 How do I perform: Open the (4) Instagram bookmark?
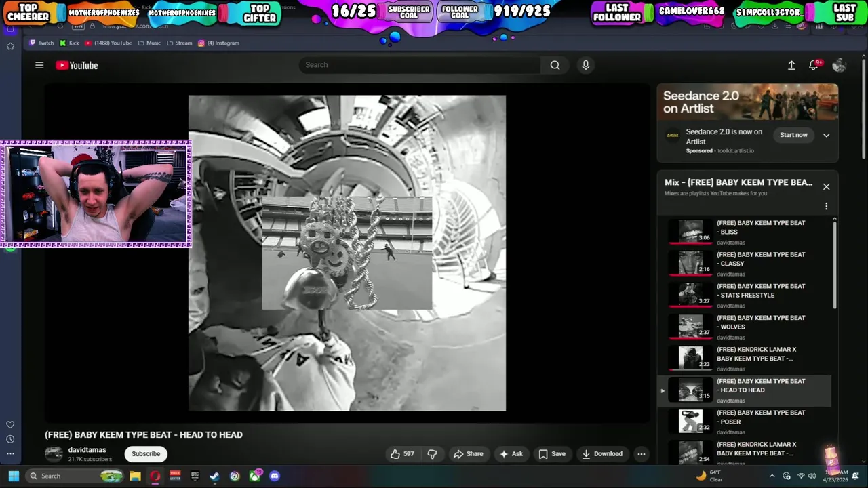point(218,43)
